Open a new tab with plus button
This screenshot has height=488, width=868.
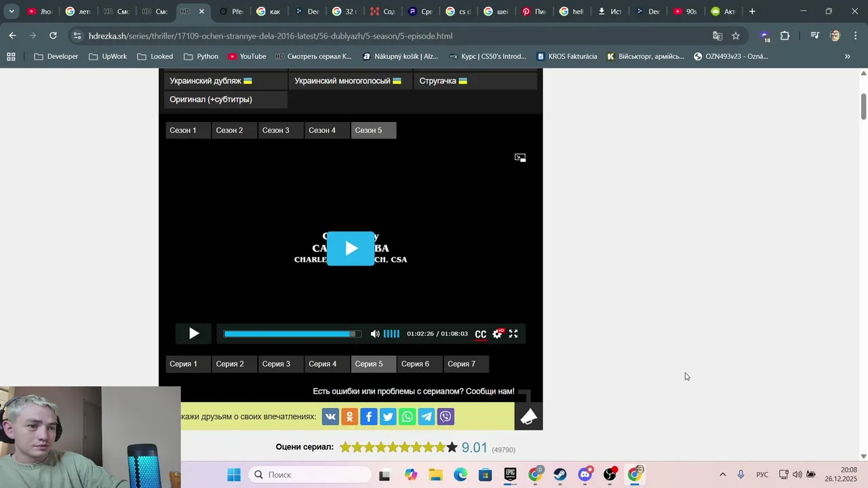click(752, 12)
